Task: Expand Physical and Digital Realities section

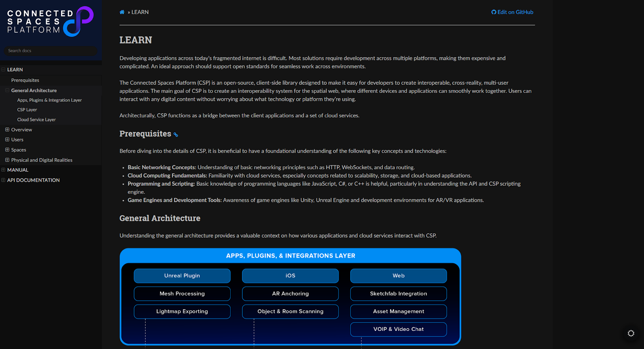Action: tap(7, 160)
